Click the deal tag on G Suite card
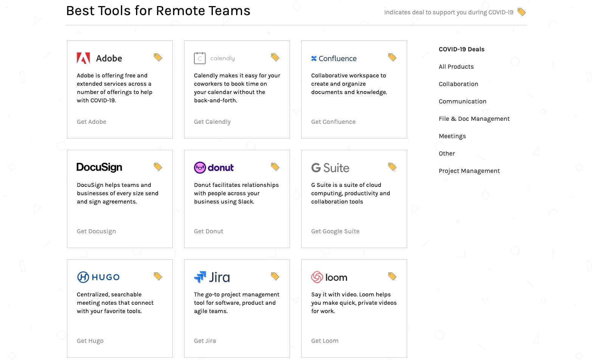 pyautogui.click(x=392, y=167)
